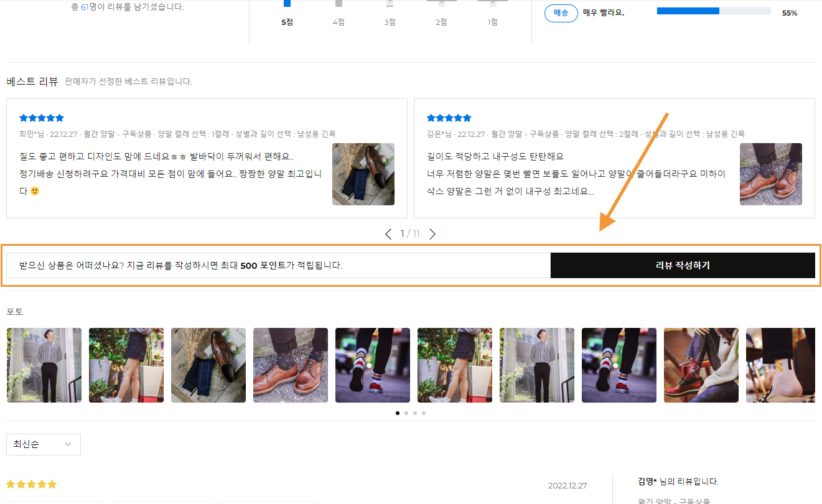
Task: Click the 배송 tag button
Action: coord(561,12)
